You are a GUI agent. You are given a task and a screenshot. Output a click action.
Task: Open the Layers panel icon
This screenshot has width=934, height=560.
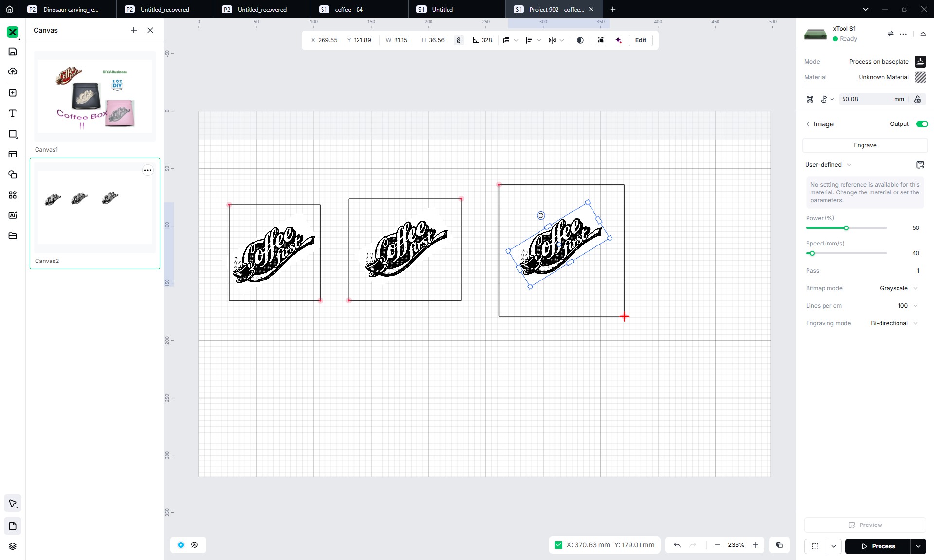coord(13,546)
